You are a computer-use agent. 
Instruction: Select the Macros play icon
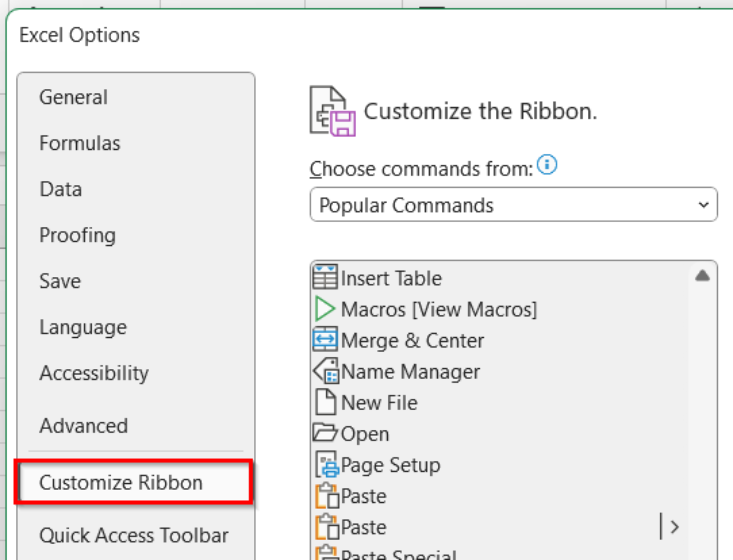point(325,308)
